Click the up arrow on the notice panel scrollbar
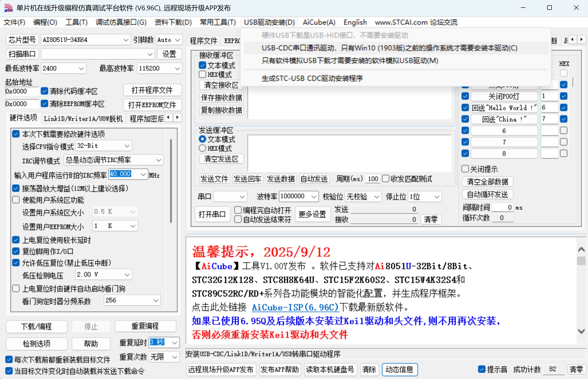The height and width of the screenshot is (379, 588). click(581, 249)
